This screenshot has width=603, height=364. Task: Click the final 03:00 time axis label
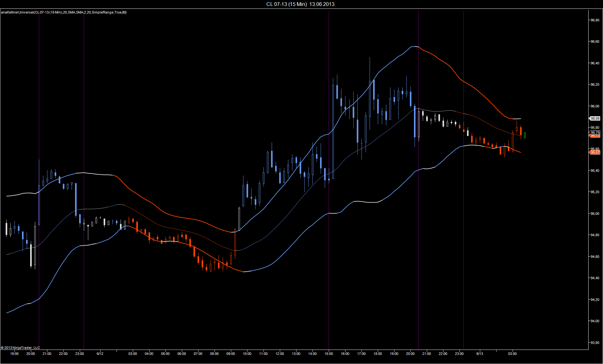pos(512,354)
